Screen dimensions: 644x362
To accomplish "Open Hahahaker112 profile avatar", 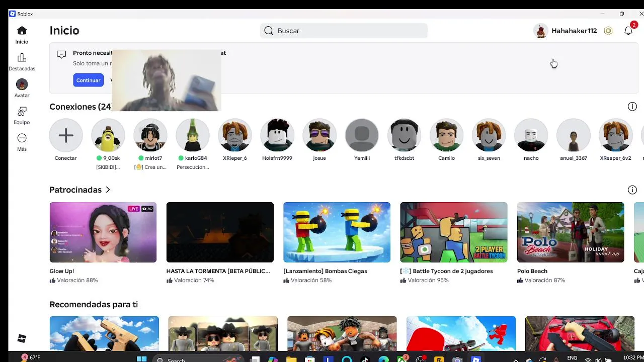I will click(541, 31).
